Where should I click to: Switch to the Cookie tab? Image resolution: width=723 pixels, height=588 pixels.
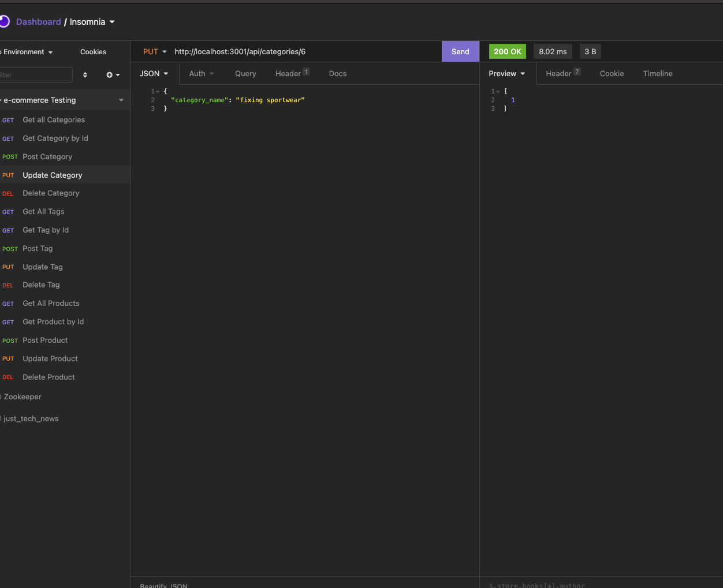(x=612, y=74)
